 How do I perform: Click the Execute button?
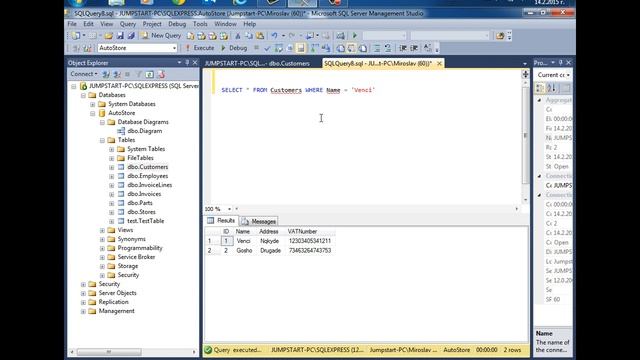[x=200, y=48]
